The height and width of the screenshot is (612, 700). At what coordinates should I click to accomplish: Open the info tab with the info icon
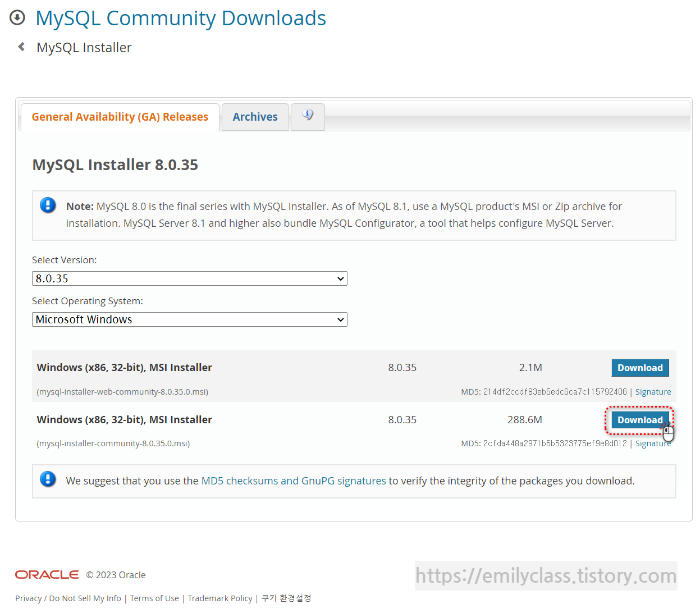(x=308, y=117)
